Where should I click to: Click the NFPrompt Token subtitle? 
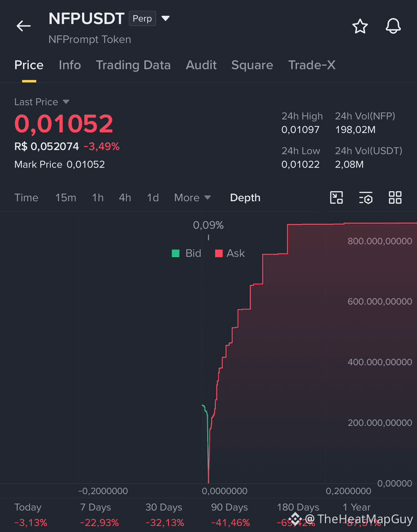coord(90,40)
